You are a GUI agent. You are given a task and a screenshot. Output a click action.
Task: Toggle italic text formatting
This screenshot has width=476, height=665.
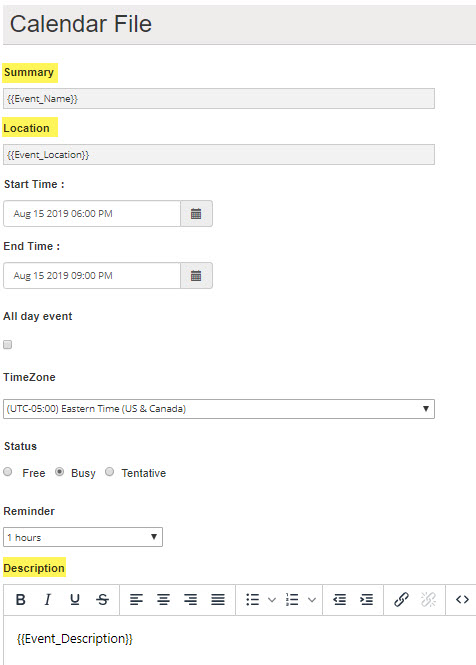[48, 599]
